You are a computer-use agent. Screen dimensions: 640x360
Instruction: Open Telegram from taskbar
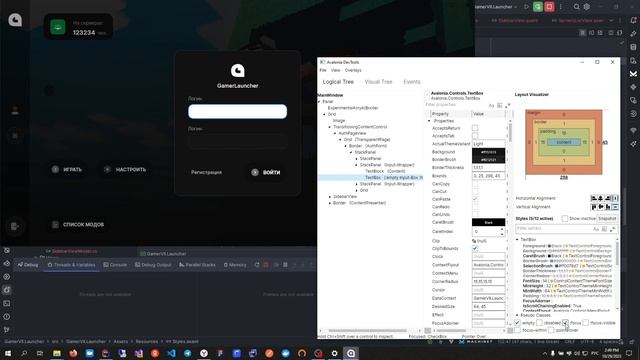pyautogui.click(x=187, y=353)
